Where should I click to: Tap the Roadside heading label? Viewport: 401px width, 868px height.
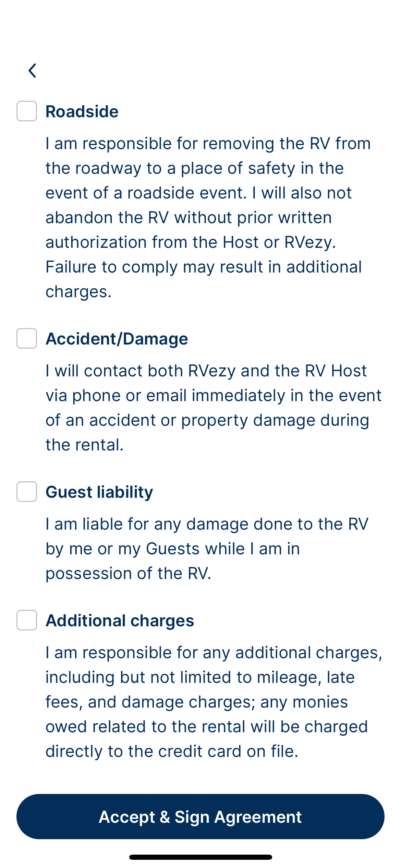pos(82,112)
